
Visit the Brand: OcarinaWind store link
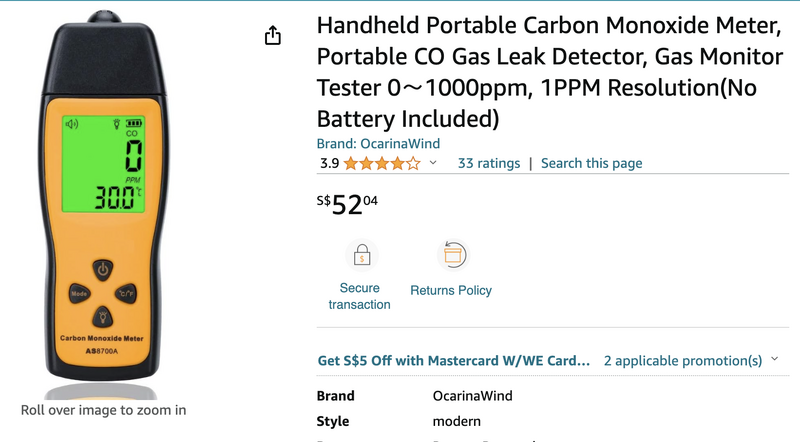(x=378, y=144)
